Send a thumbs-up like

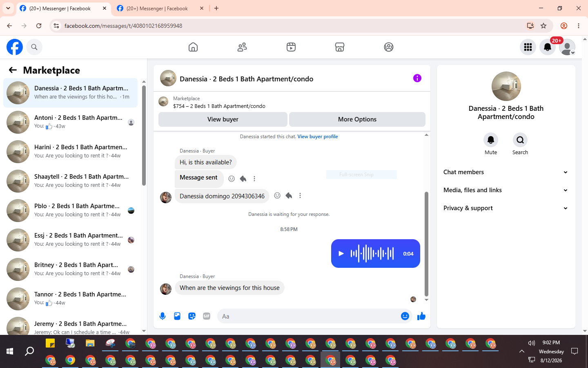pos(421,316)
